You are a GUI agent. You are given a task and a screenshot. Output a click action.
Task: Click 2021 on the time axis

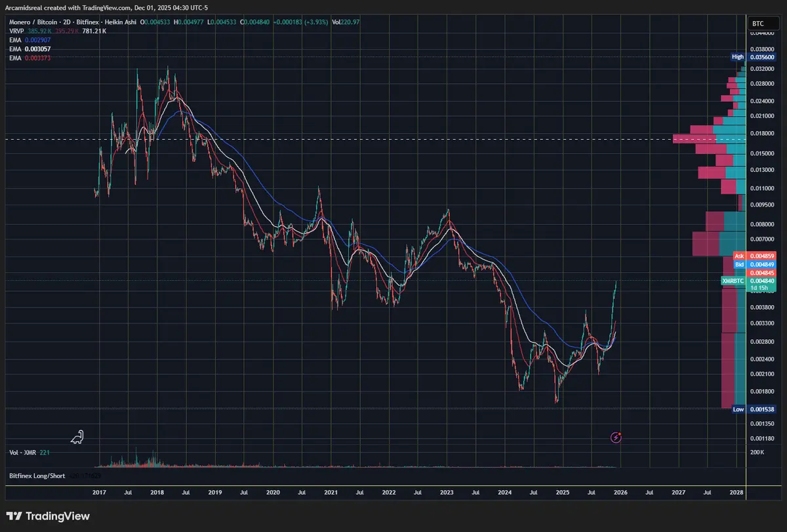(331, 491)
